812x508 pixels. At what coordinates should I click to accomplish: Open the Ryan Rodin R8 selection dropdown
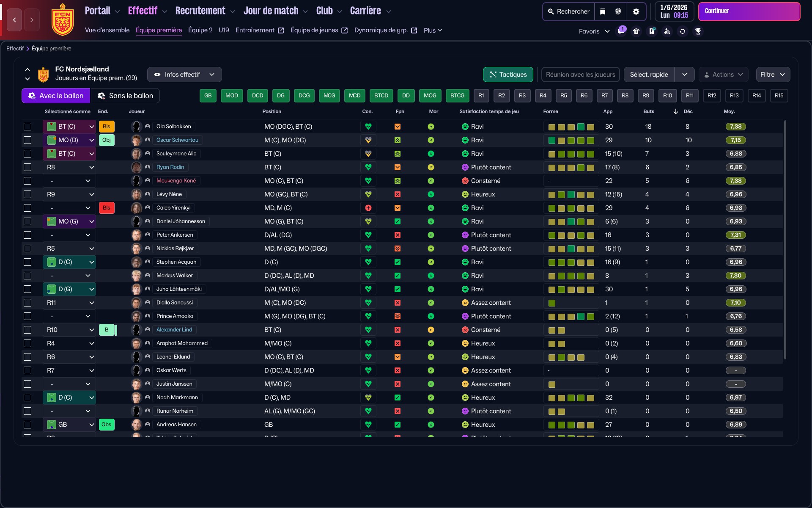click(69, 167)
